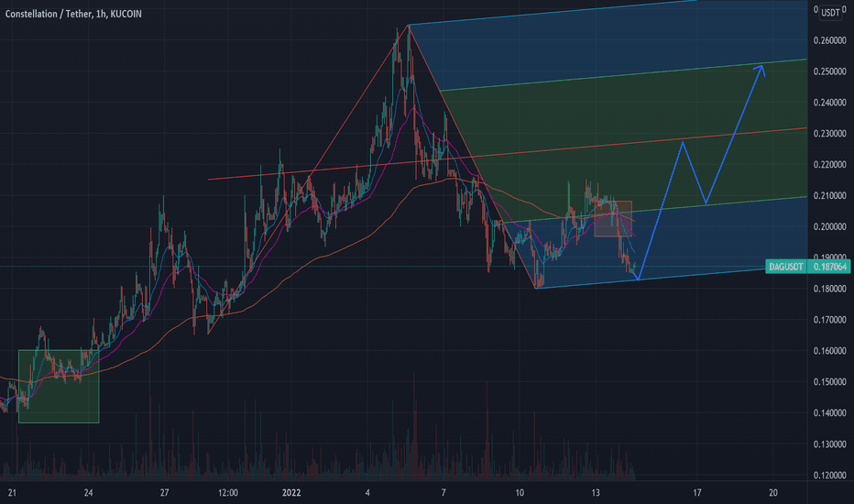Select the current price value 0.187064
Image resolution: width=854 pixels, height=504 pixels.
829,267
